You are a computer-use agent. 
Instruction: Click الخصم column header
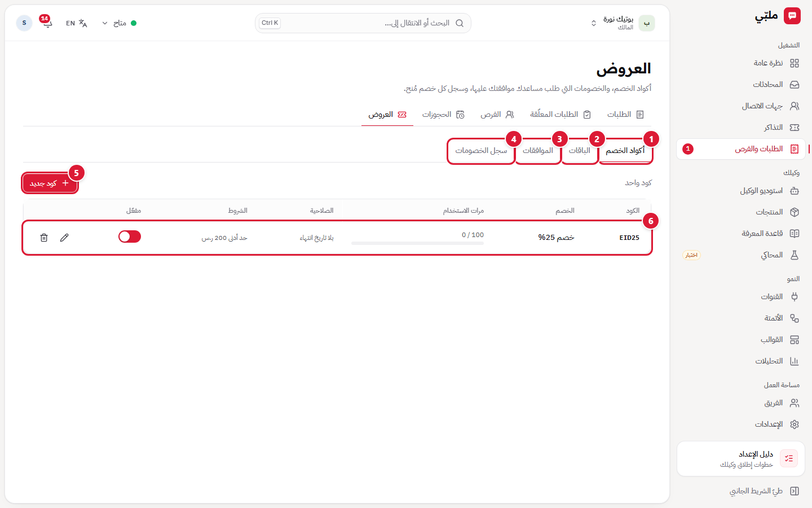(x=565, y=211)
